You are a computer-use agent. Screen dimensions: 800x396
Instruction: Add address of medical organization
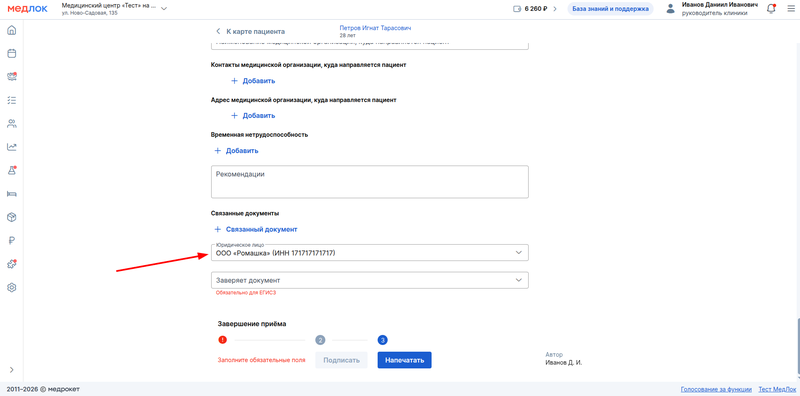[253, 115]
